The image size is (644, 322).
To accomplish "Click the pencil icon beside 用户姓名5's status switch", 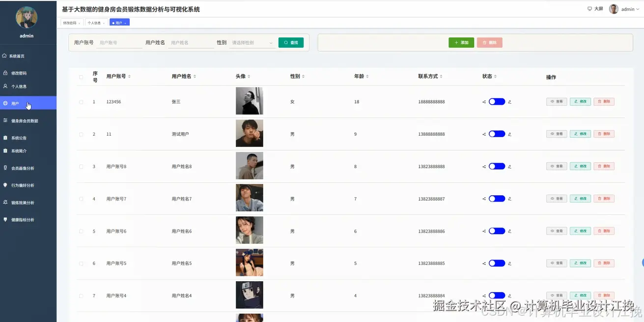I will (x=509, y=263).
